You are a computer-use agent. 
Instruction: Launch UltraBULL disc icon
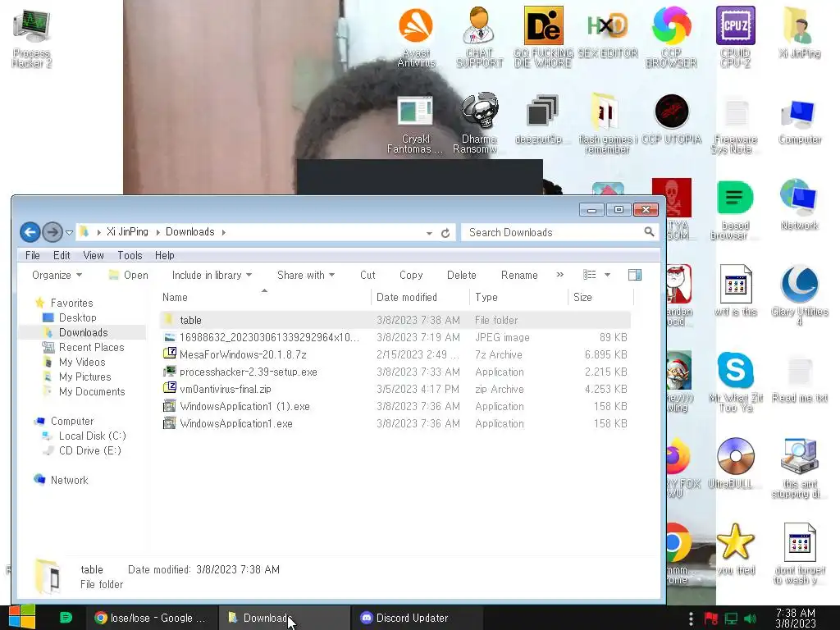coord(735,463)
